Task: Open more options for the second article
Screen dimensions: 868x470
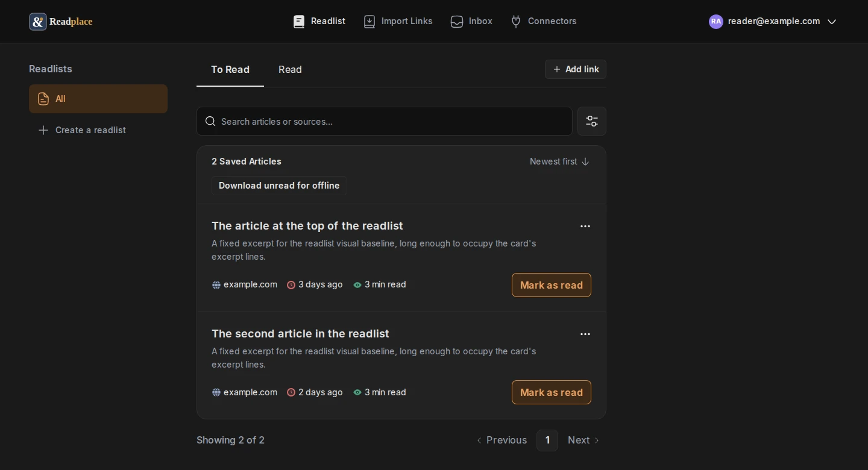Action: coord(585,334)
